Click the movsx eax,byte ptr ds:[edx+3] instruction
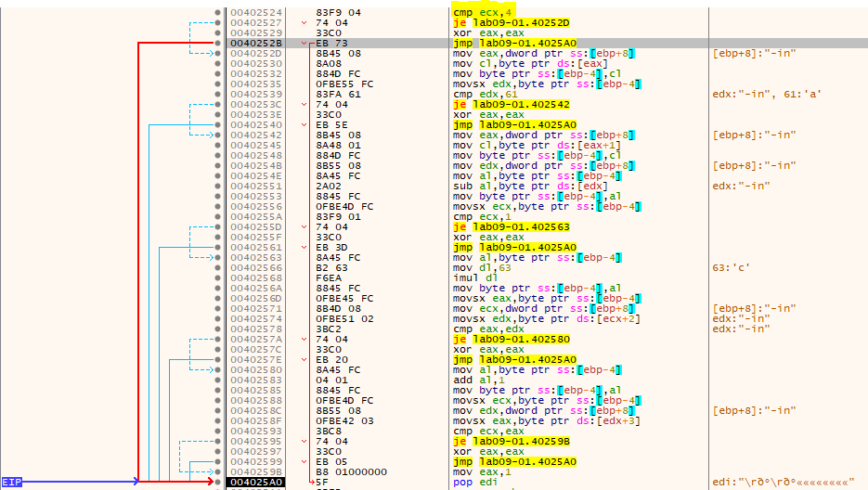The height and width of the screenshot is (490, 868). point(547,420)
